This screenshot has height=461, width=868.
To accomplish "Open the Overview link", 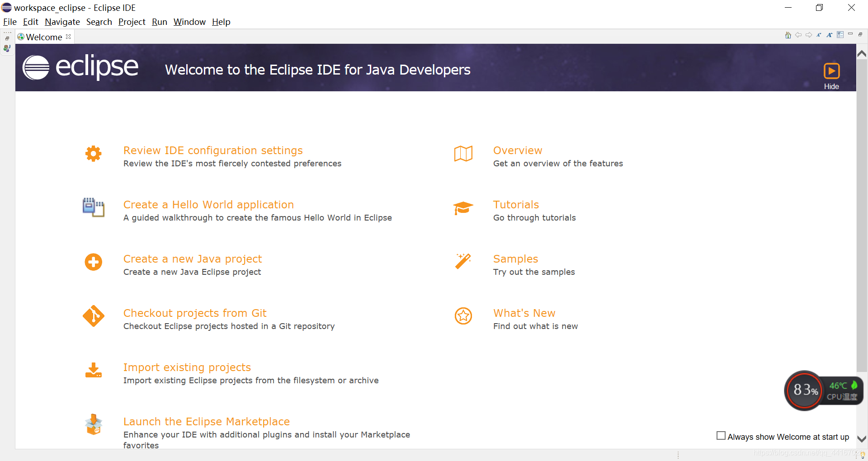I will [518, 151].
